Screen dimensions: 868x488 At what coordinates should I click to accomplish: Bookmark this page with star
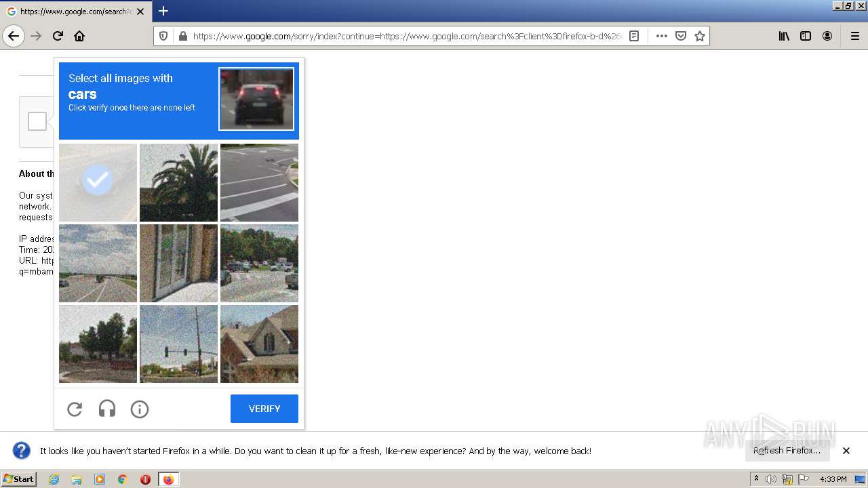pyautogui.click(x=700, y=36)
